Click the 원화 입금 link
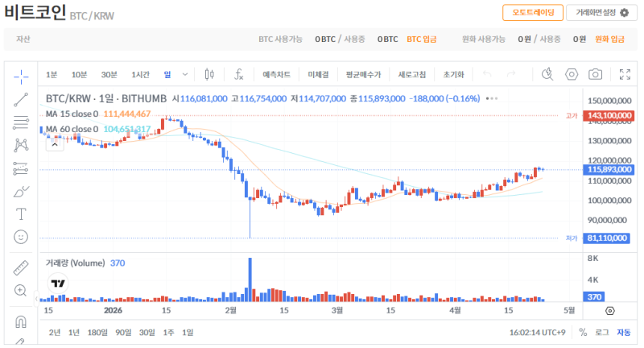This screenshot has height=348, width=644. 609,39
